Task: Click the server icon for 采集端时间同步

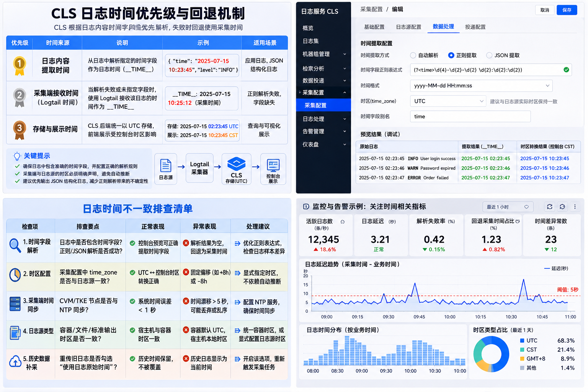Action: tap(15, 304)
